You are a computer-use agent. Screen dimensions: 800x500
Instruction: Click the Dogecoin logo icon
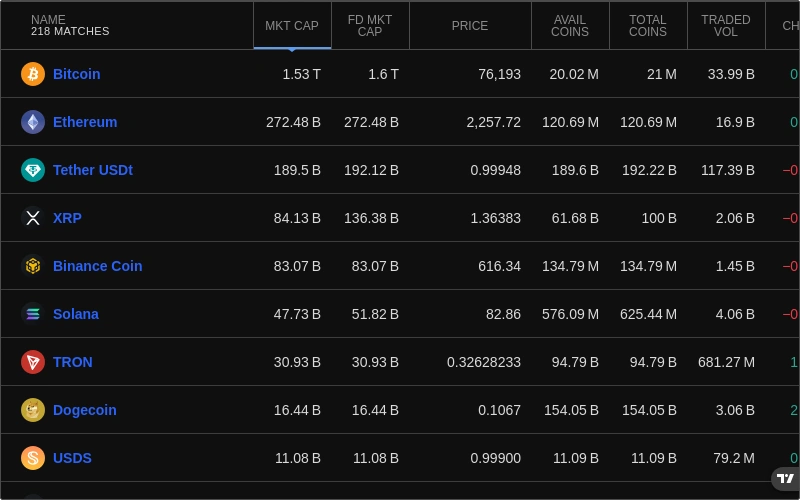33,410
